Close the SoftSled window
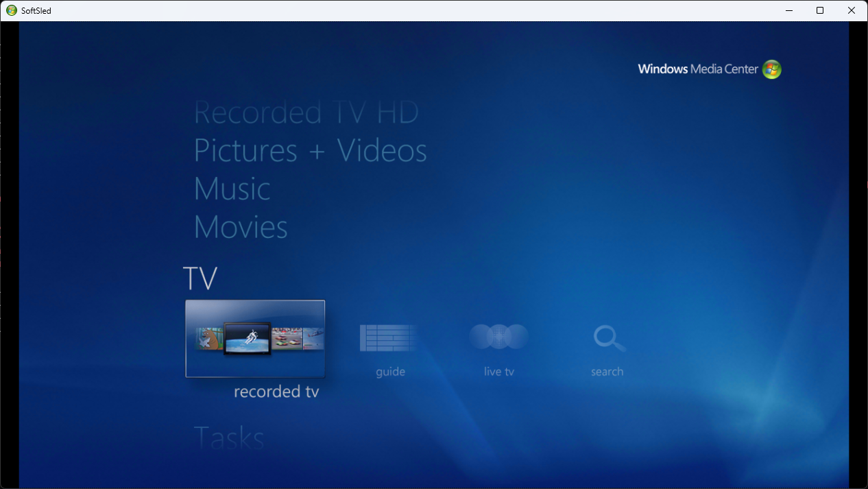Screen dimensions: 868x489 click(x=852, y=10)
